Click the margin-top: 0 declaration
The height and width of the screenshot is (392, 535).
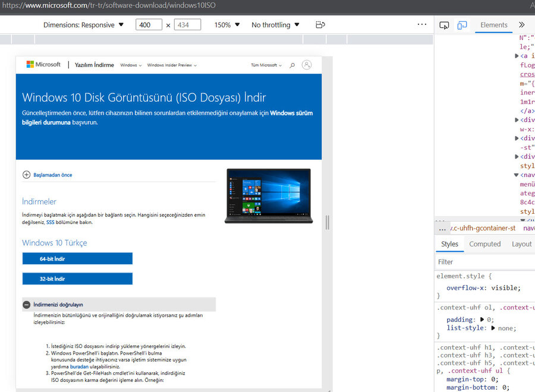(472, 380)
